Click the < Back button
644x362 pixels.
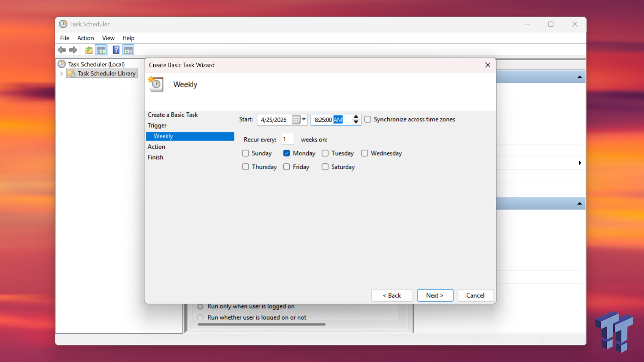[392, 296]
